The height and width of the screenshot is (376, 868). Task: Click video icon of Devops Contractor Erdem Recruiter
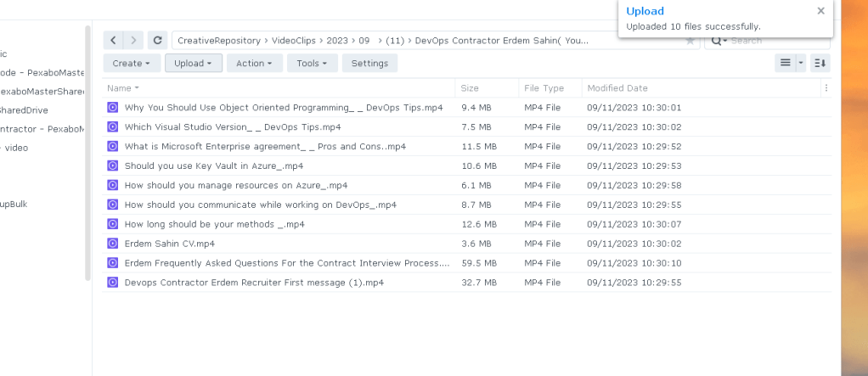click(x=112, y=282)
